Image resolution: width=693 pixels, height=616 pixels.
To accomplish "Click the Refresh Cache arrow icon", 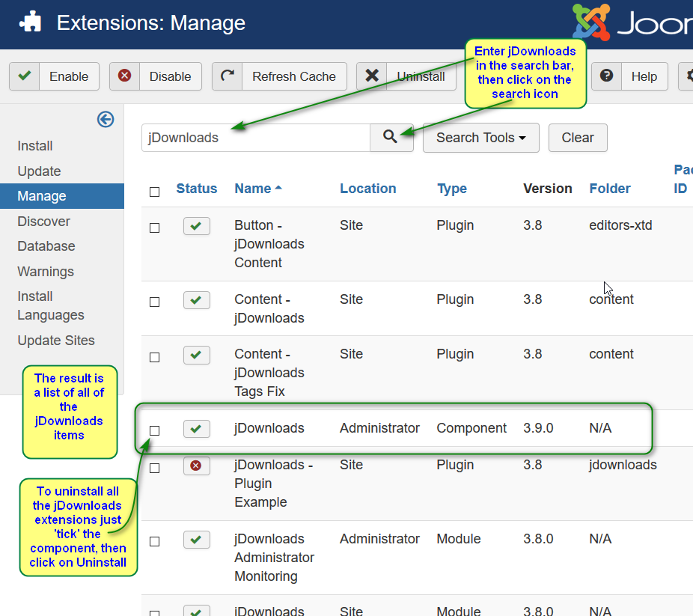I will [228, 76].
